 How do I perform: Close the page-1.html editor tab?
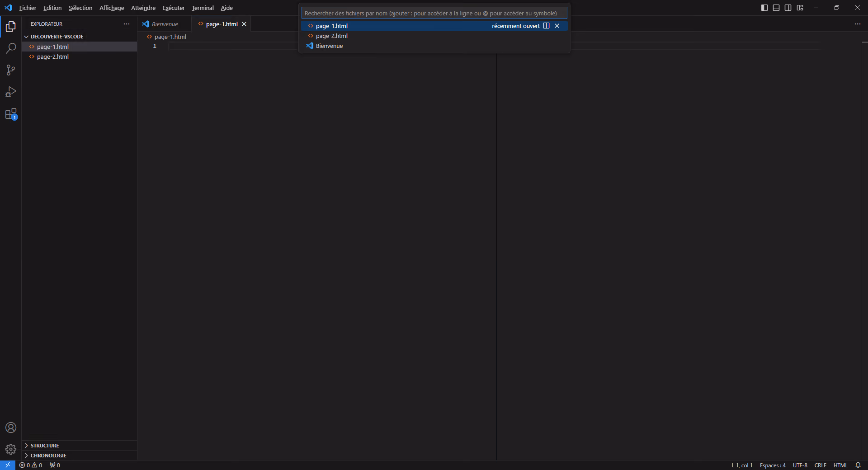[x=244, y=24]
